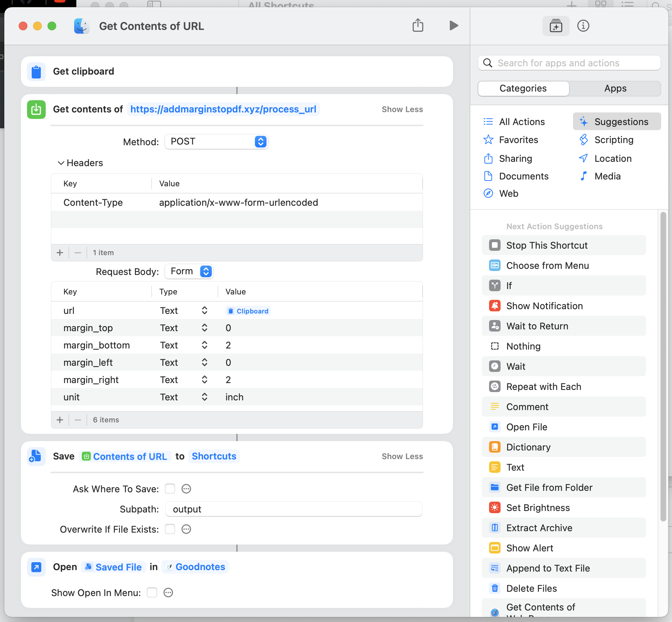Screen dimensions: 672x622
Task: Add a new header row with plus
Action: [x=60, y=253]
